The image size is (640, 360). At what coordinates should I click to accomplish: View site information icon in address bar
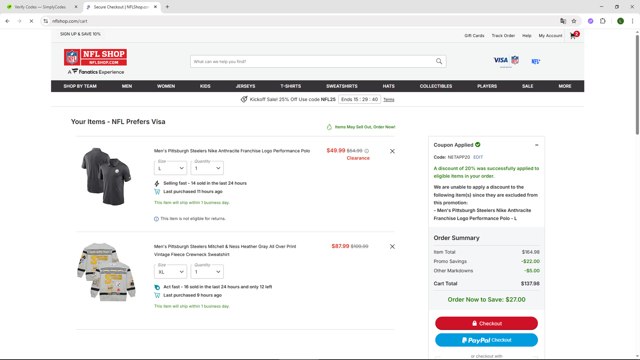pos(46,21)
